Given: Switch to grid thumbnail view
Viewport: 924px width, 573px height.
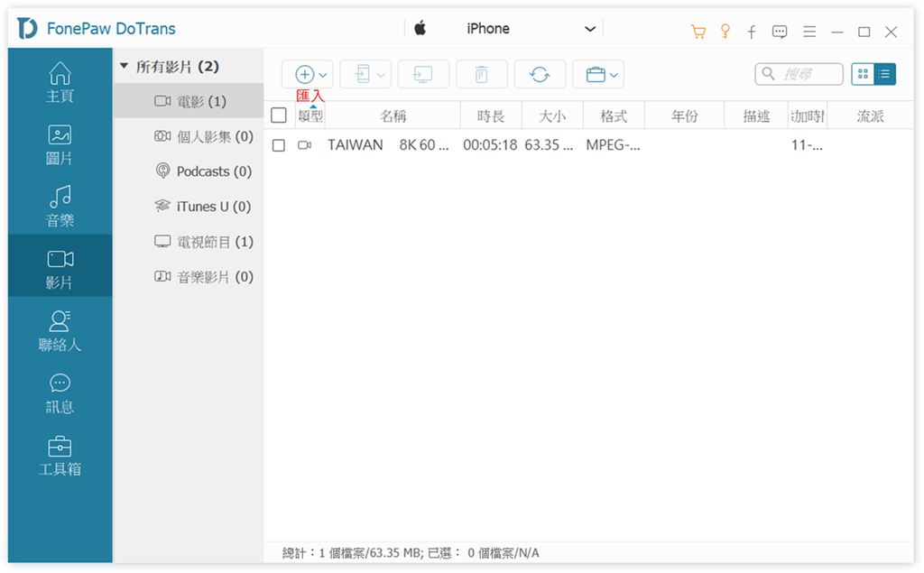Looking at the screenshot, I should tap(863, 74).
